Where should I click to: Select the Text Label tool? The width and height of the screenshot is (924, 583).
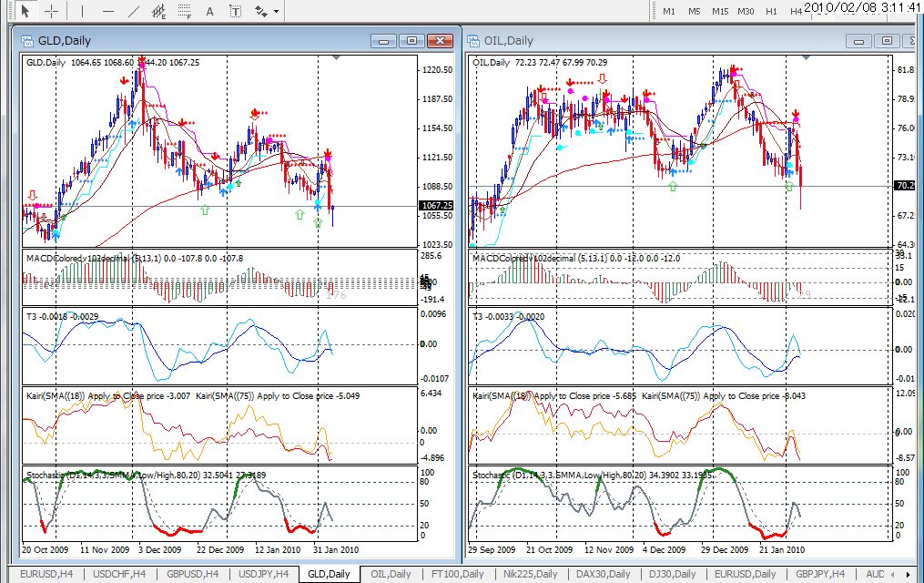(x=235, y=11)
